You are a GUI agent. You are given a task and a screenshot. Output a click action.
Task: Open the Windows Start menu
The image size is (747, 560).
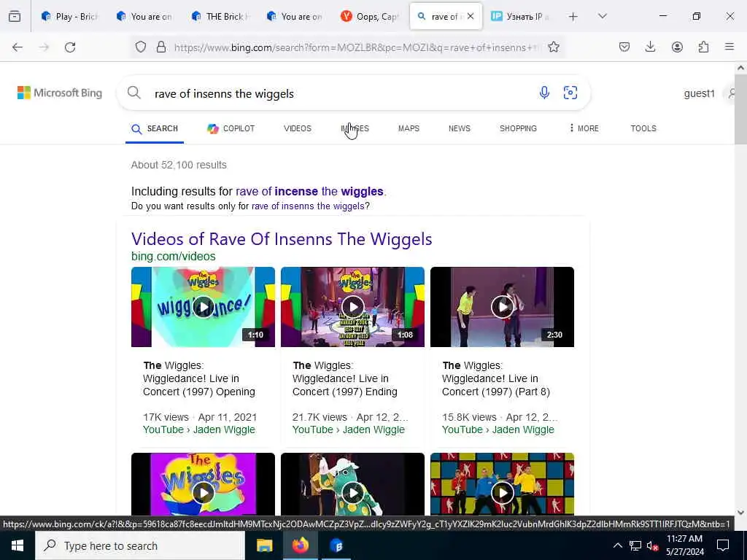(x=18, y=545)
